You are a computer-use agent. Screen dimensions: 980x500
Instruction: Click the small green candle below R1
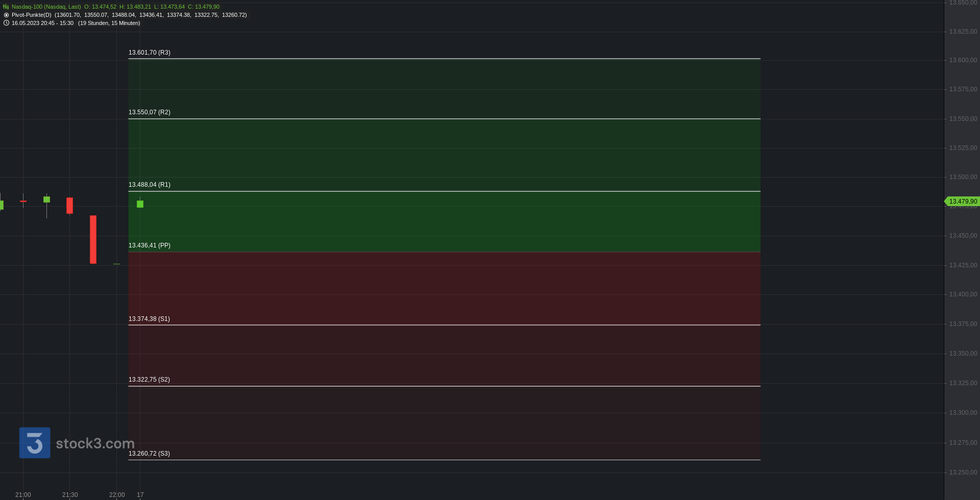point(140,204)
